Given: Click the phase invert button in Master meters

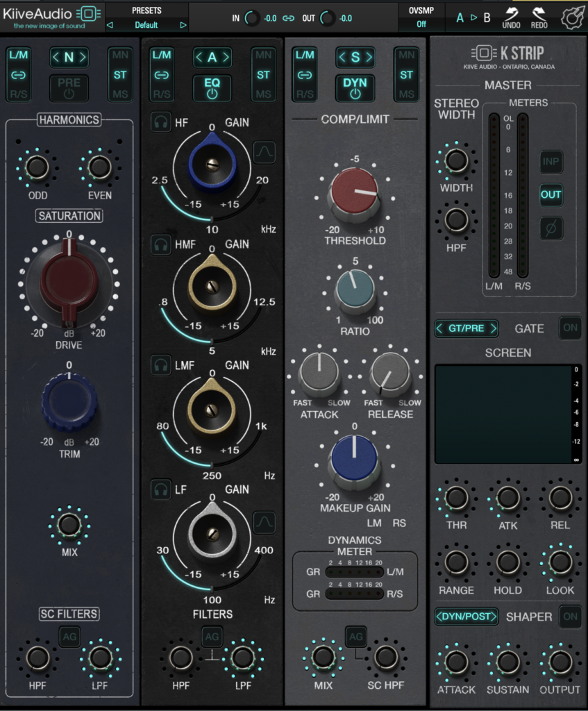Looking at the screenshot, I should click(x=551, y=229).
